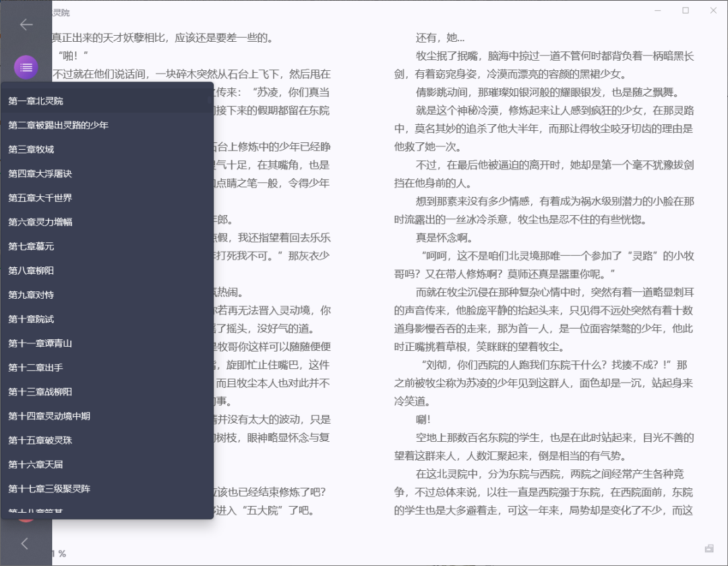Jump to chapter 第三章牧域

pos(107,149)
